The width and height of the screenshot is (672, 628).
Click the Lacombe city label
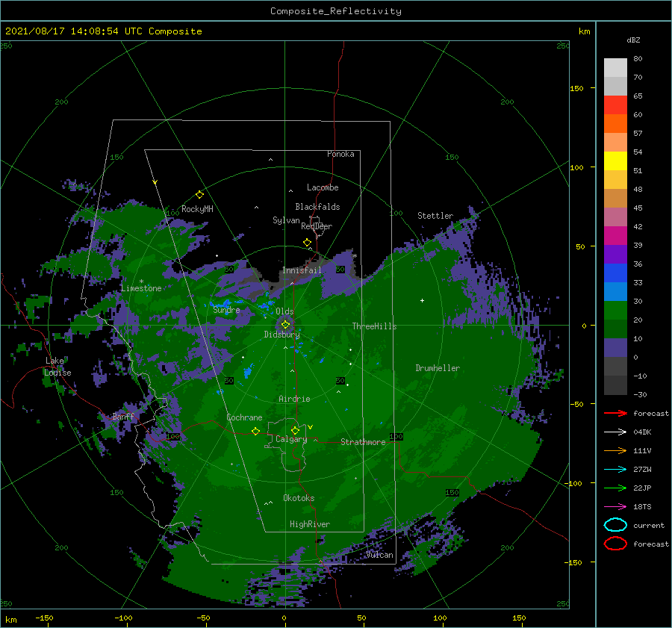(x=323, y=187)
